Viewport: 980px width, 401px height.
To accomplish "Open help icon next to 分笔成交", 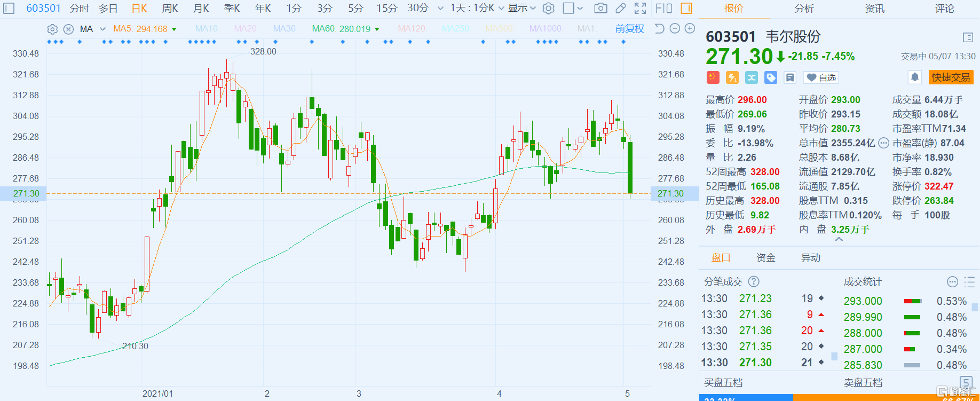I will (754, 281).
